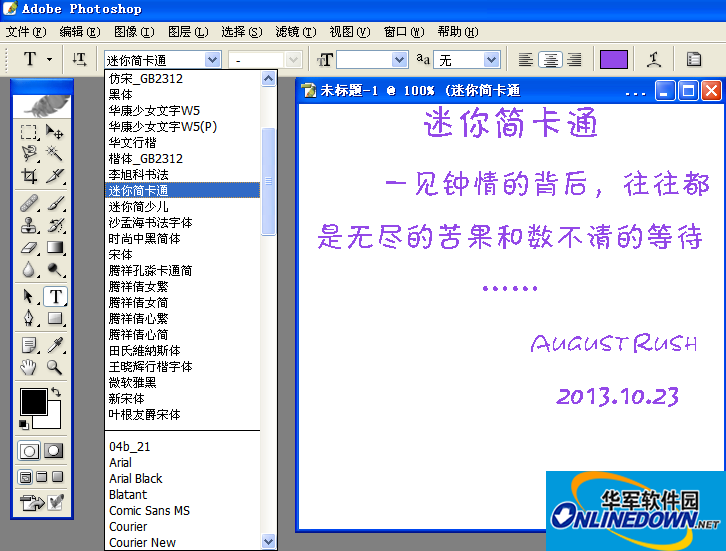Click font list scrollbar down arrow
726x551 pixels.
pyautogui.click(x=269, y=541)
